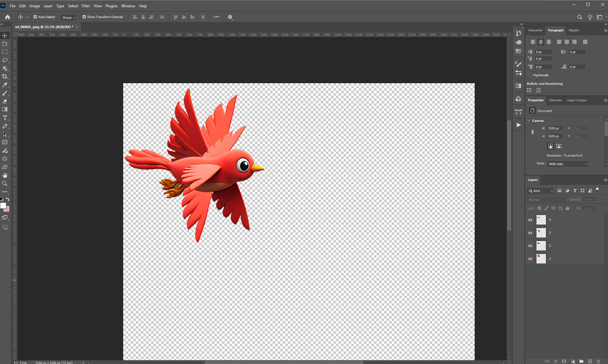Open the Group auto-select dropdown
The height and width of the screenshot is (364, 608).
(x=69, y=17)
